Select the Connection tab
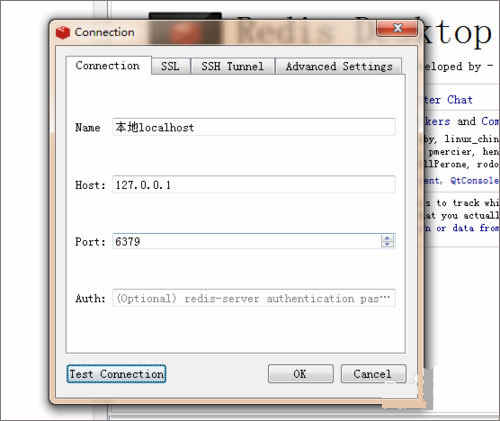This screenshot has height=421, width=500. pyautogui.click(x=108, y=65)
